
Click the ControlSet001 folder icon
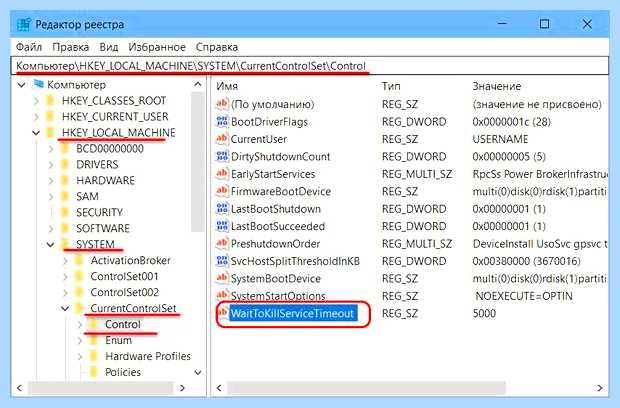point(79,276)
